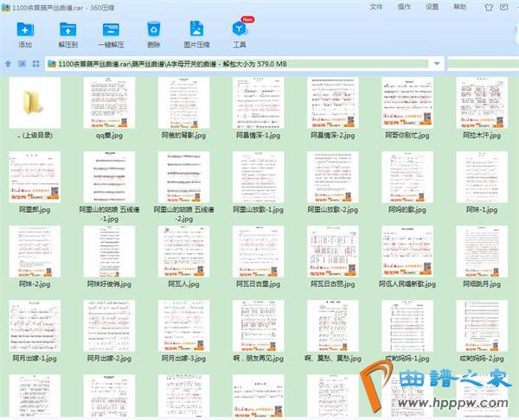The height and width of the screenshot is (420, 519).
Task: Open the 设置 menu
Action: pyautogui.click(x=432, y=6)
